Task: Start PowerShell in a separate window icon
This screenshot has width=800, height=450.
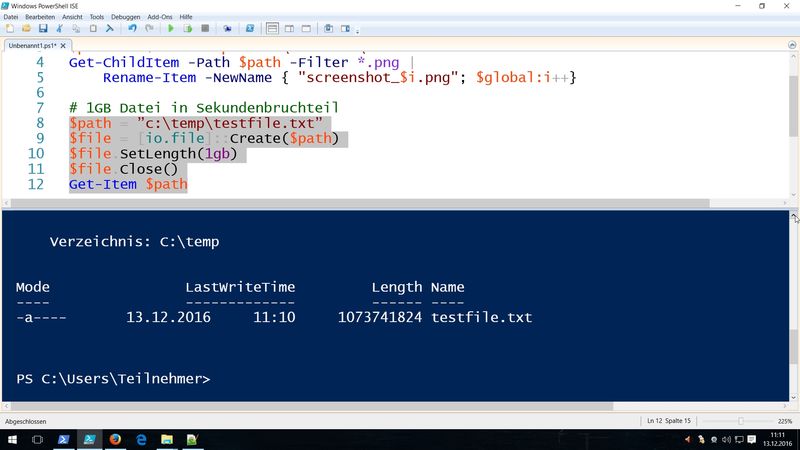Action: 249,29
